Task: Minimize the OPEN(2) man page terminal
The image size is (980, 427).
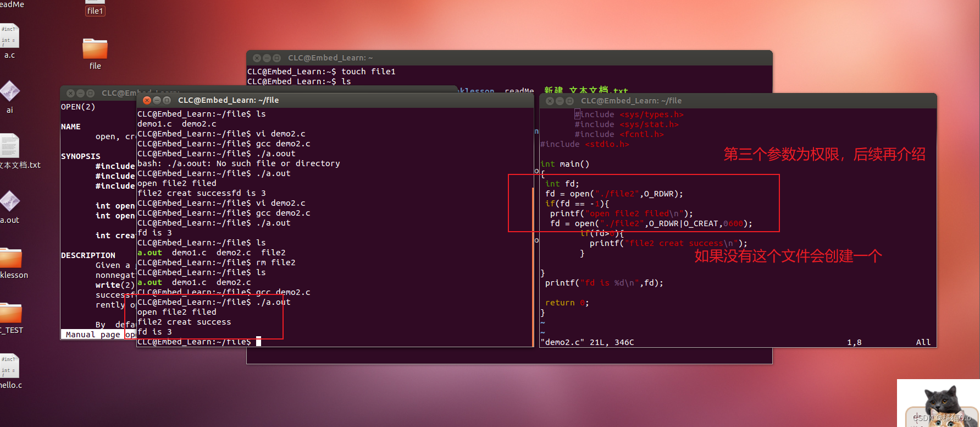Action: click(80, 93)
